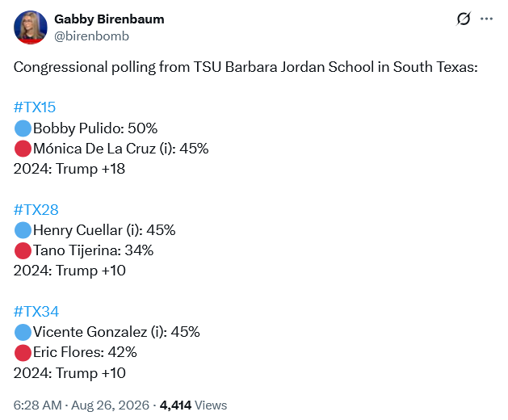508x420 pixels.
Task: Open the Grok explain-post icon
Action: point(464,19)
